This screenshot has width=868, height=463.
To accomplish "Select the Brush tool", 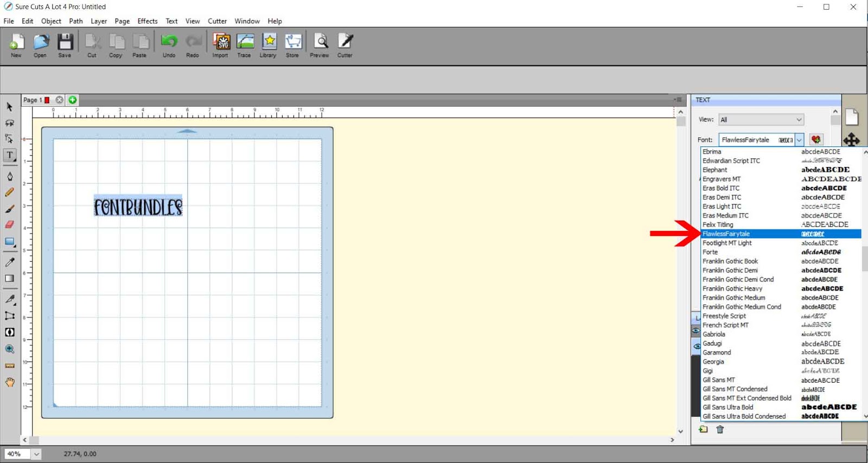I will [10, 209].
